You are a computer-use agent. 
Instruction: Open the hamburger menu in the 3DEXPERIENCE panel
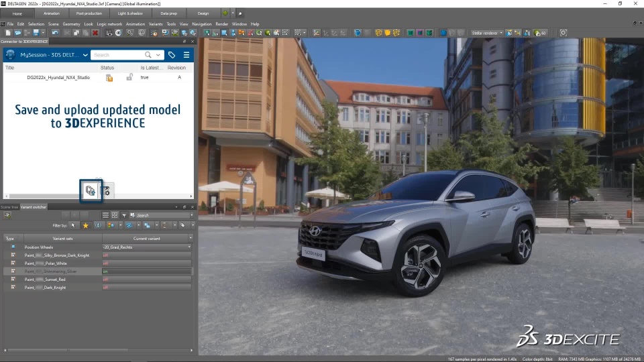[186, 55]
